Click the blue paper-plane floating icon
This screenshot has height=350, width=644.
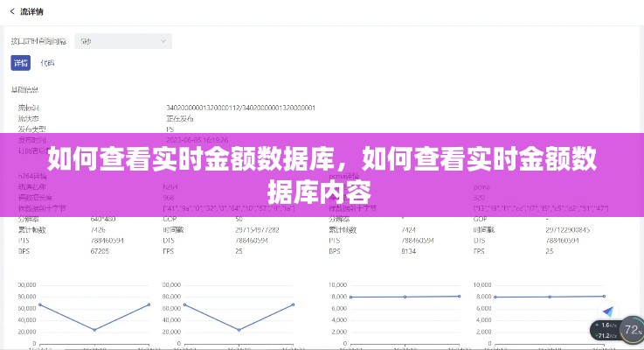(610, 311)
